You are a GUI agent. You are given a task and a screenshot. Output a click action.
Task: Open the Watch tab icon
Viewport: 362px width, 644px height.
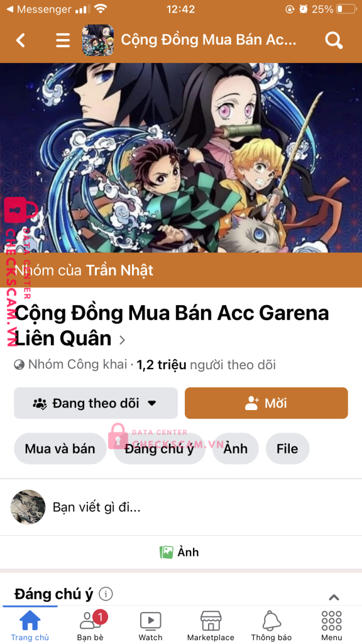click(150, 621)
